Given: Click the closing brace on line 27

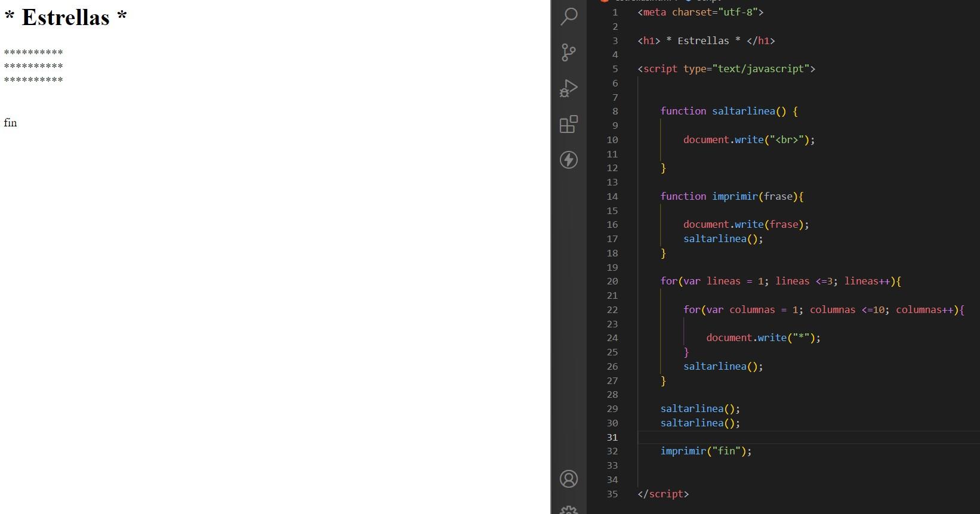Looking at the screenshot, I should click(663, 380).
